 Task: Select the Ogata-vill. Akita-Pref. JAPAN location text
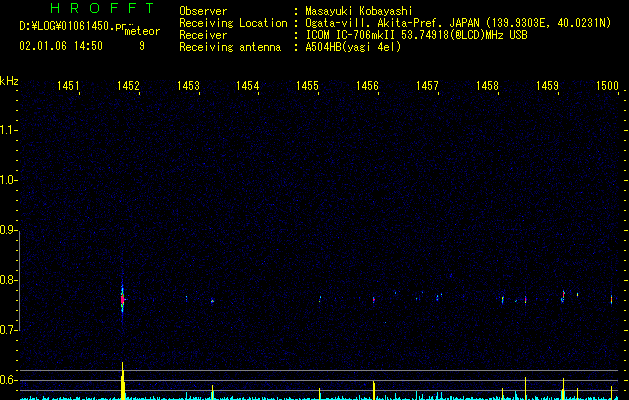pyautogui.click(x=393, y=23)
